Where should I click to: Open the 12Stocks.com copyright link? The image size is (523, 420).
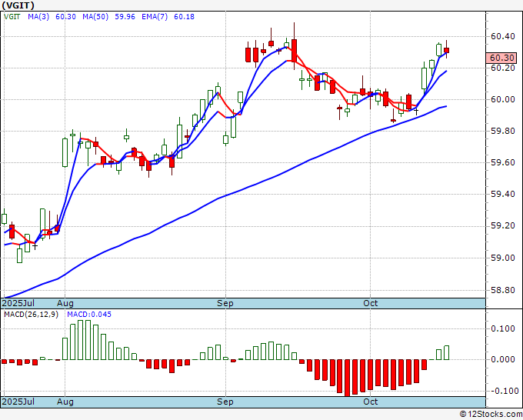491,415
